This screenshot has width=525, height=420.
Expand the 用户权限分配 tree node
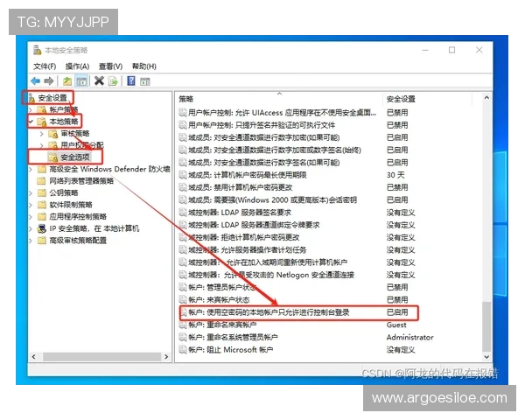41,145
